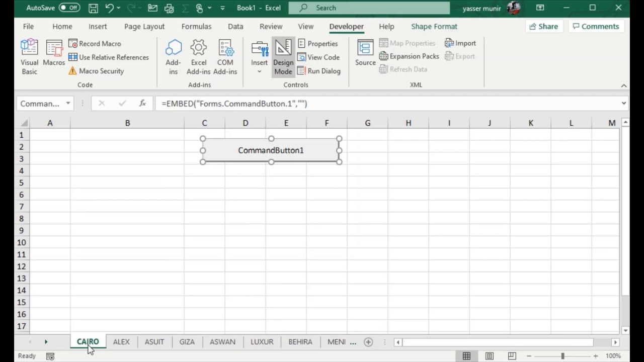Image resolution: width=644 pixels, height=362 pixels.
Task: Open the Formulas tab
Action: (x=196, y=26)
